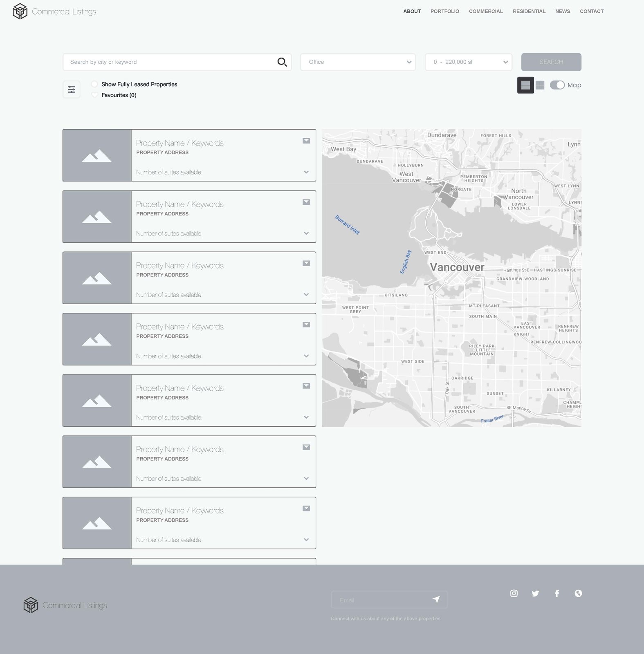
Task: Click the Favourites heart icon
Action: [x=94, y=95]
